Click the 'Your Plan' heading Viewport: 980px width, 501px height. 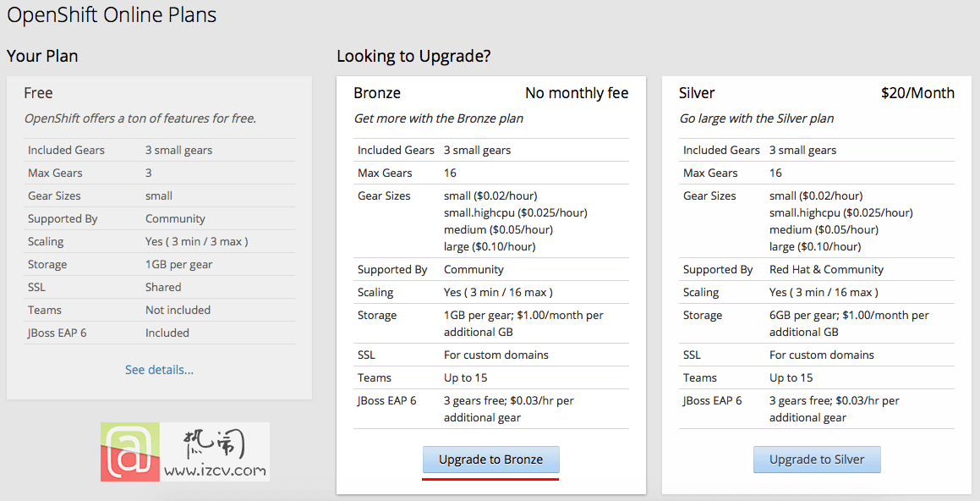point(42,56)
